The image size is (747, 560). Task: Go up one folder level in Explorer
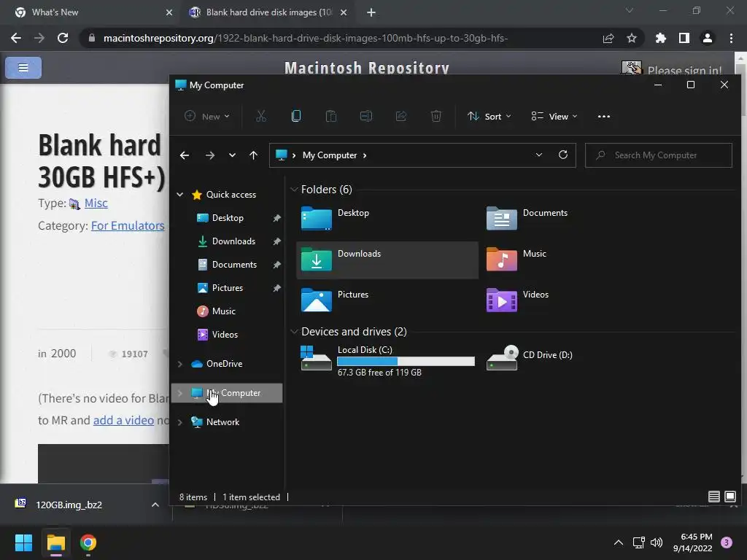(253, 155)
